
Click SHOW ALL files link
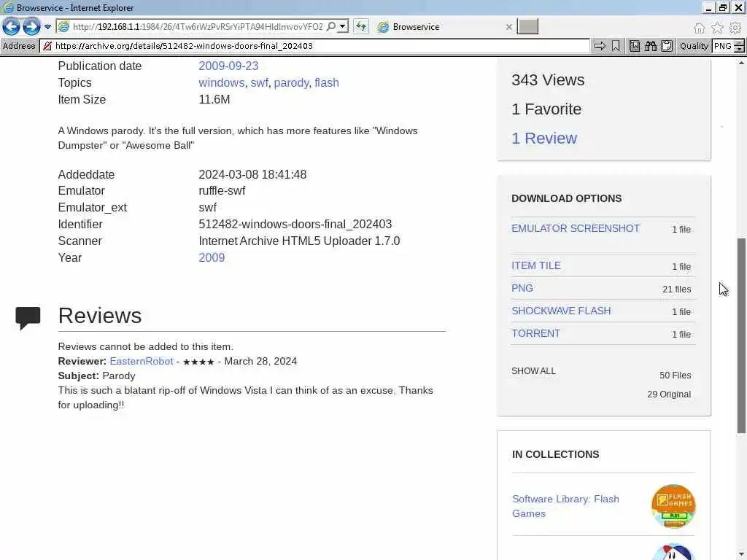[x=533, y=371]
